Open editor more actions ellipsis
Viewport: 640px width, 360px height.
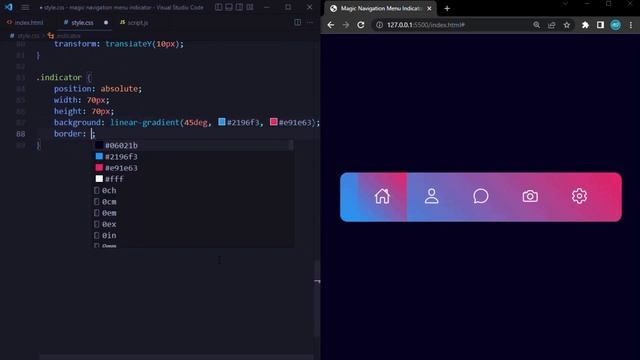click(x=310, y=22)
